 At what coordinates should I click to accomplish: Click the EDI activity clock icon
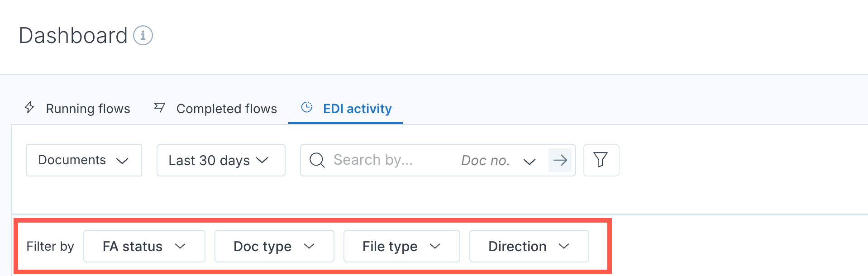[x=307, y=107]
